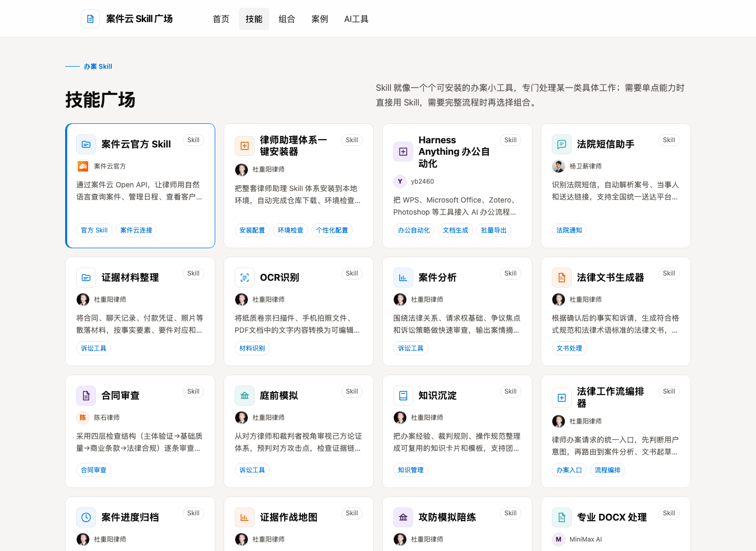Open the 案件云官方 Skill card title
This screenshot has height=551, width=756.
coord(136,144)
